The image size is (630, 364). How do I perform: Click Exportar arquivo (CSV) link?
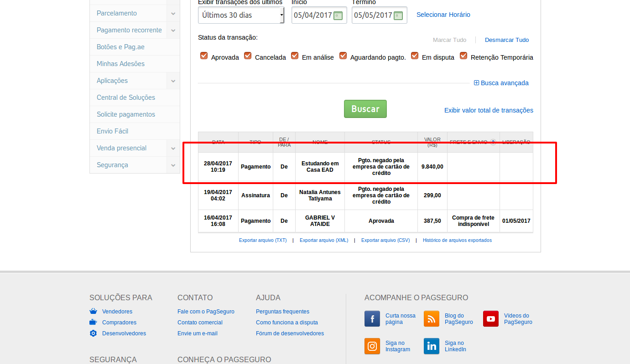coord(385,240)
